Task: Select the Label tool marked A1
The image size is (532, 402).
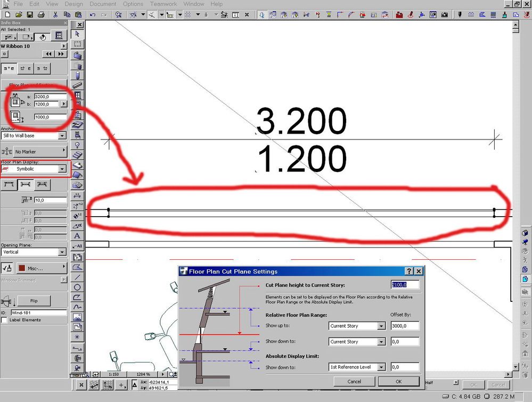Action: 77,246
